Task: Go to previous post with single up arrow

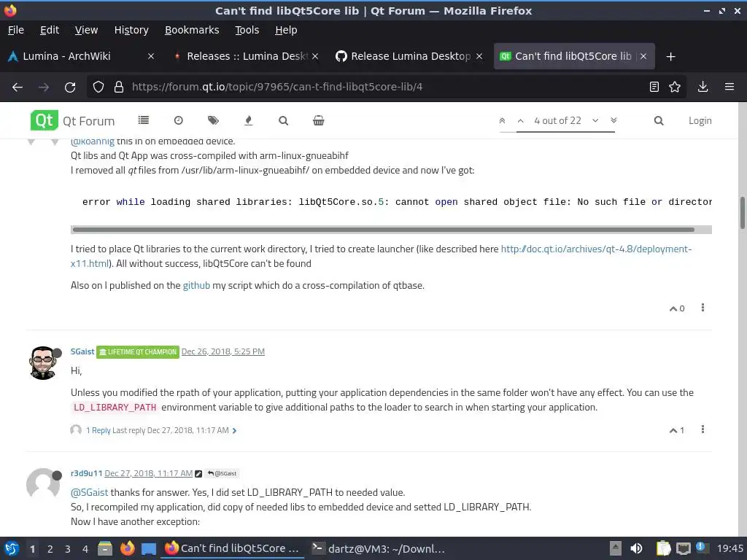Action: tap(521, 121)
